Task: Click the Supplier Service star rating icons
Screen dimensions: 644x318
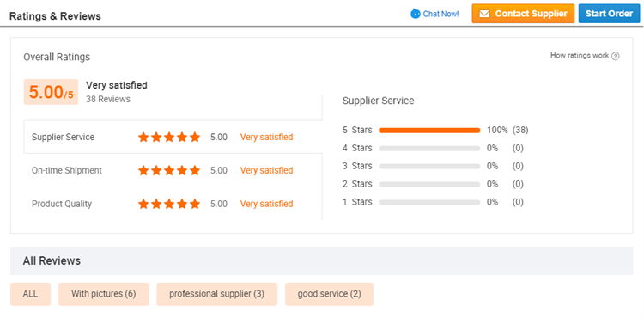Action: [169, 138]
